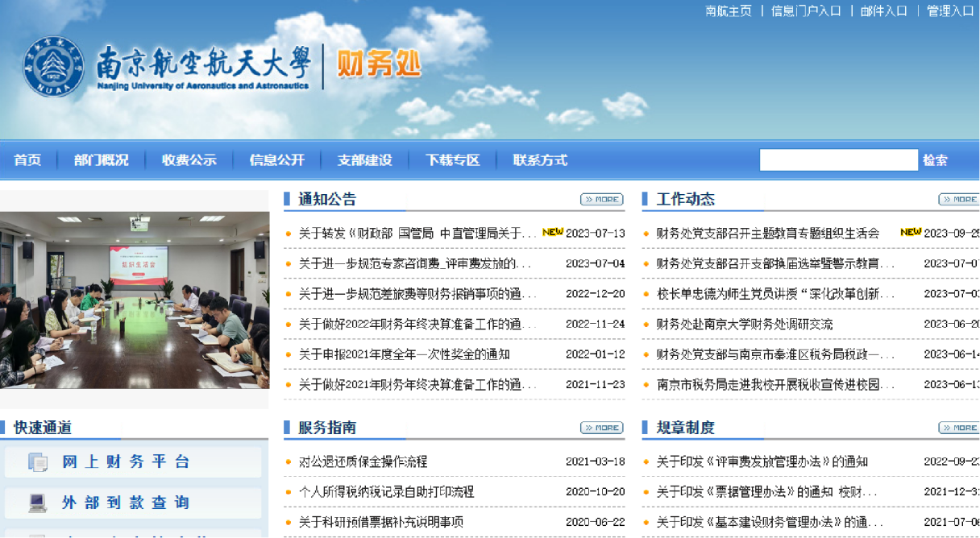Open the 部门概况 navigation menu

(x=101, y=160)
